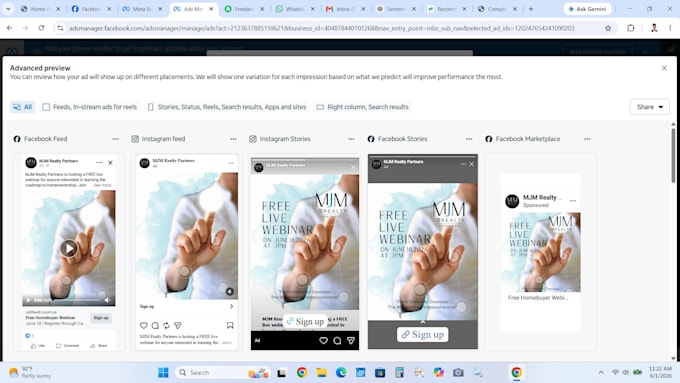
Task: Click send icon in Instagram Stories preview
Action: coord(350,340)
